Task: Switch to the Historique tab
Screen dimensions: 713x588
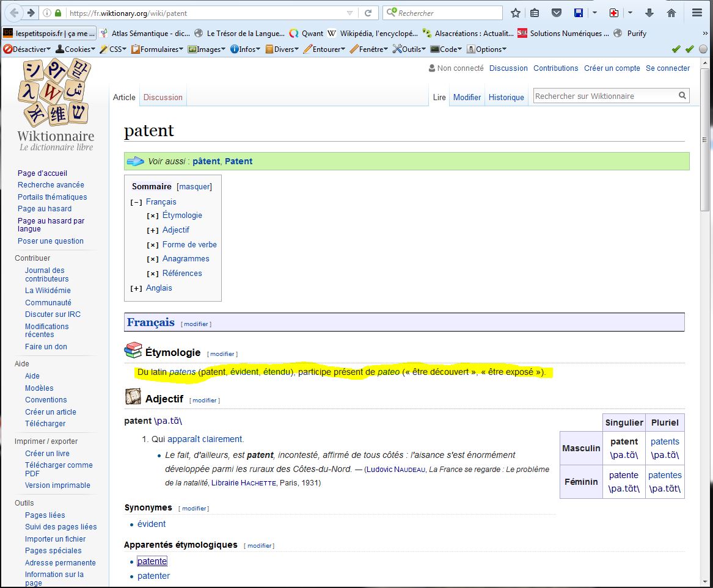Action: [506, 97]
